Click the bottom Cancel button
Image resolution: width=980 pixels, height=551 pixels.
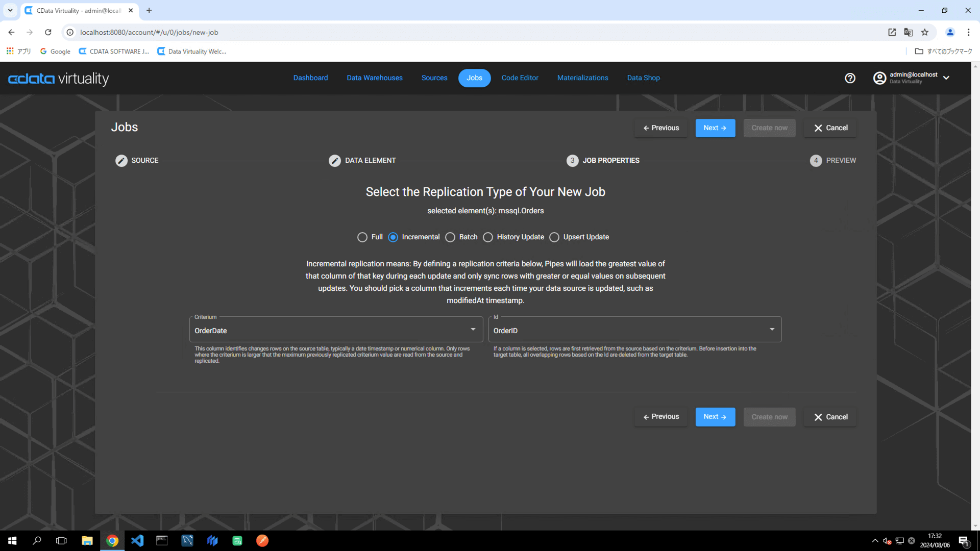pyautogui.click(x=830, y=417)
